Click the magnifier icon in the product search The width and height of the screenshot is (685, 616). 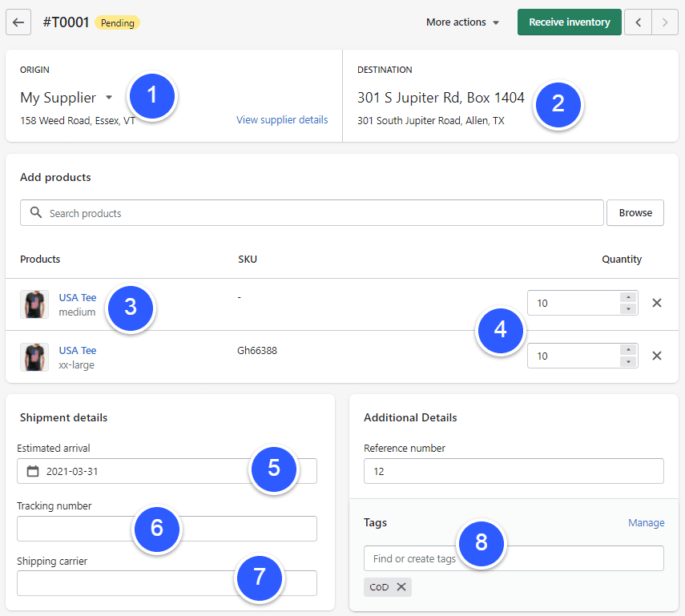[36, 213]
